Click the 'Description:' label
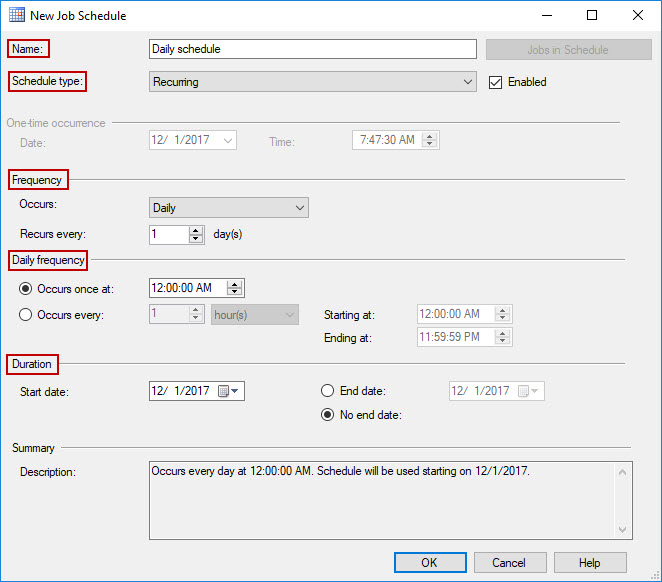The height and width of the screenshot is (582, 662). [48, 472]
